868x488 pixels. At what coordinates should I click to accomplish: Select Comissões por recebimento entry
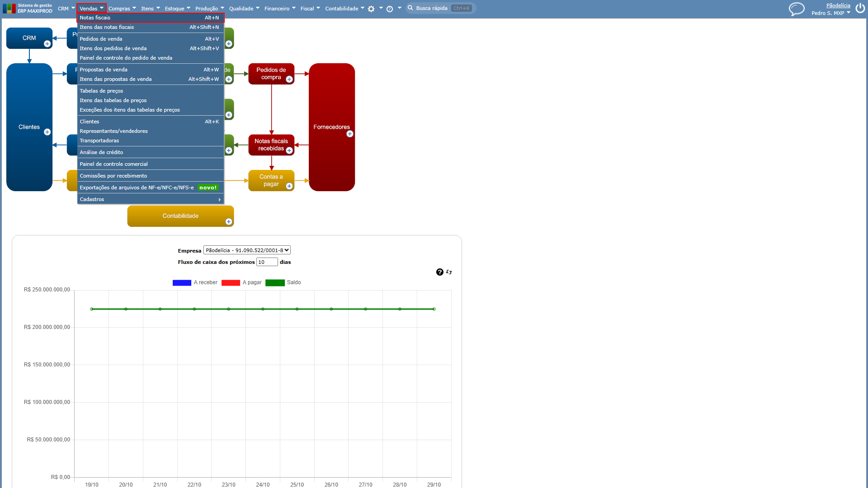(151, 176)
